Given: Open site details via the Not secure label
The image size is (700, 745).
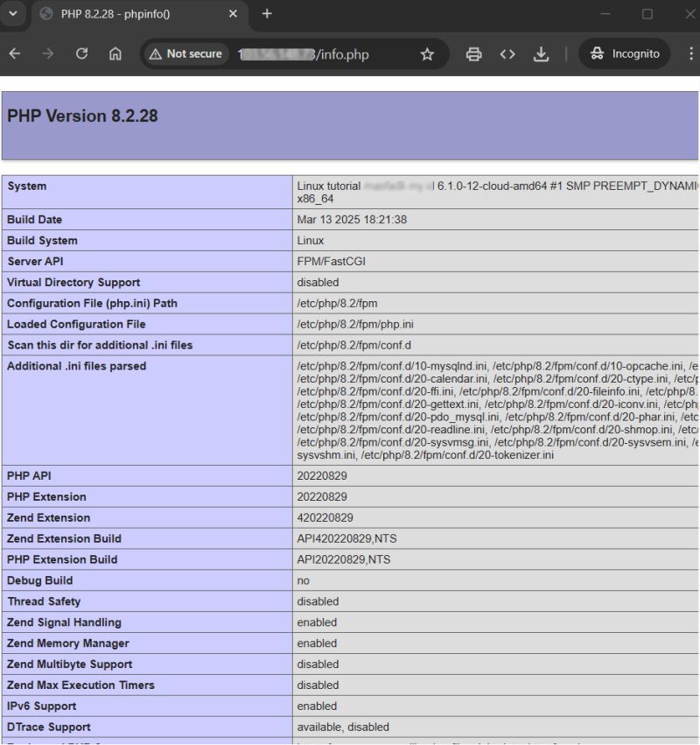Looking at the screenshot, I should tap(192, 53).
